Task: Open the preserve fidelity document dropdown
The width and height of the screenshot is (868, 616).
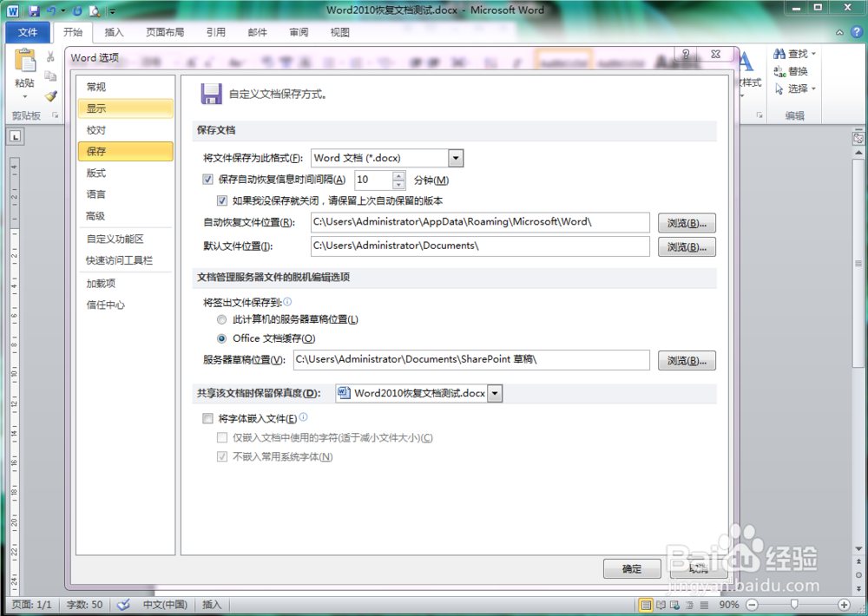Action: (495, 394)
